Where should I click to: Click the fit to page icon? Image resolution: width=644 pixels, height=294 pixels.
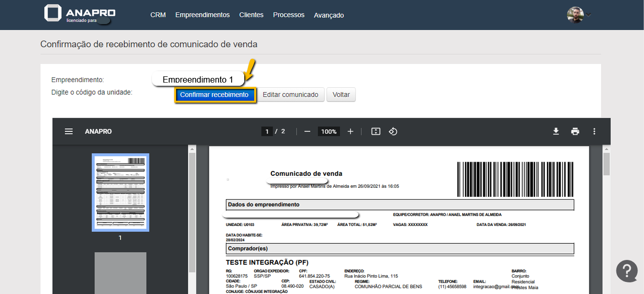(376, 131)
